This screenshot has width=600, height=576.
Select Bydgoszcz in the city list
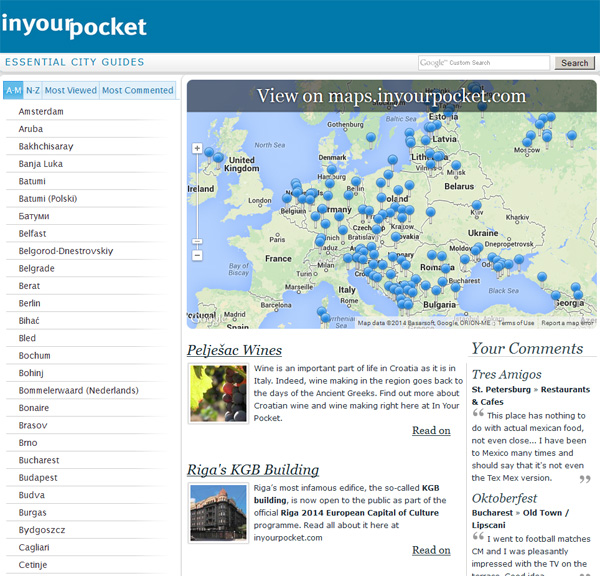[42, 530]
